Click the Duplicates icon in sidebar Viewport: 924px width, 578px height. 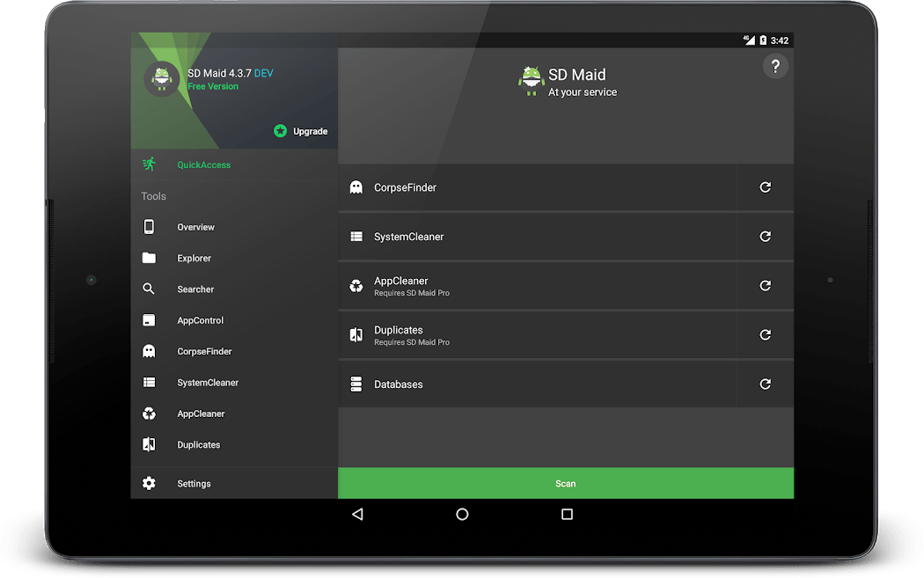[x=150, y=444]
